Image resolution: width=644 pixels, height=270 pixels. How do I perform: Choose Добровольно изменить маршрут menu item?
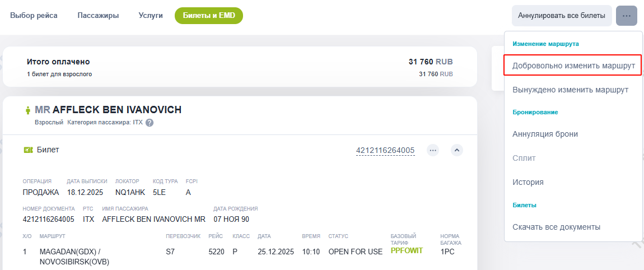tap(573, 66)
